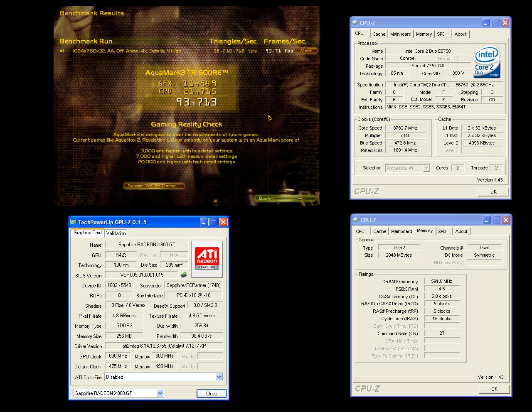This screenshot has height=412, width=532.
Task: Click the top CPU-Z title bar icon
Action: coord(355,23)
